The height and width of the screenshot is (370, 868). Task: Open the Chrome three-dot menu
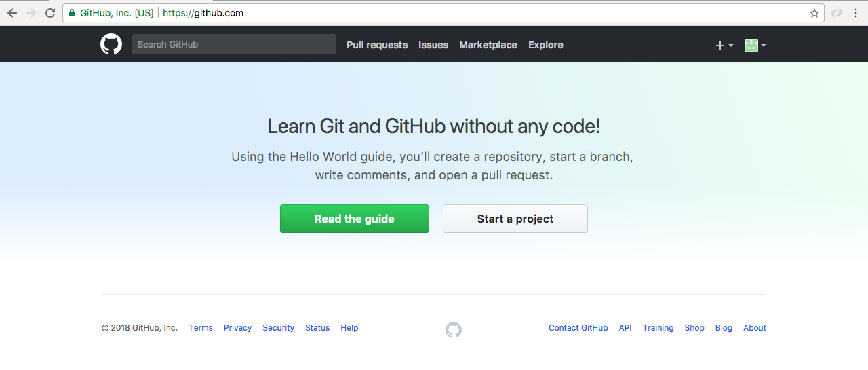[x=856, y=13]
